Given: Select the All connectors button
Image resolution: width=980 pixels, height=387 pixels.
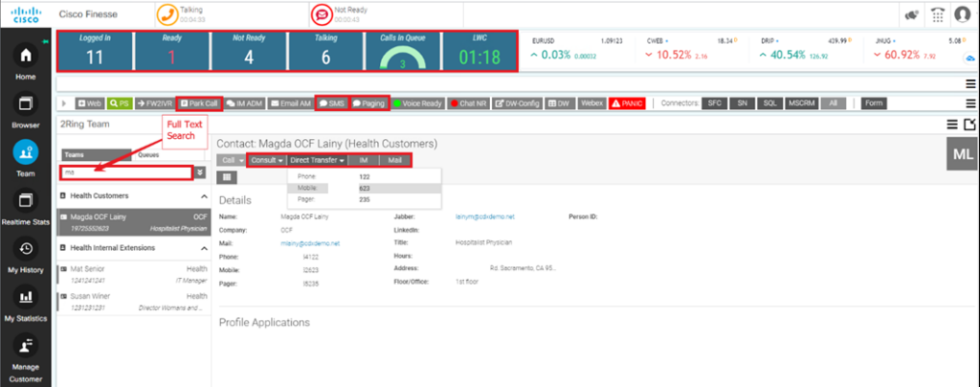Looking at the screenshot, I should coord(834,103).
